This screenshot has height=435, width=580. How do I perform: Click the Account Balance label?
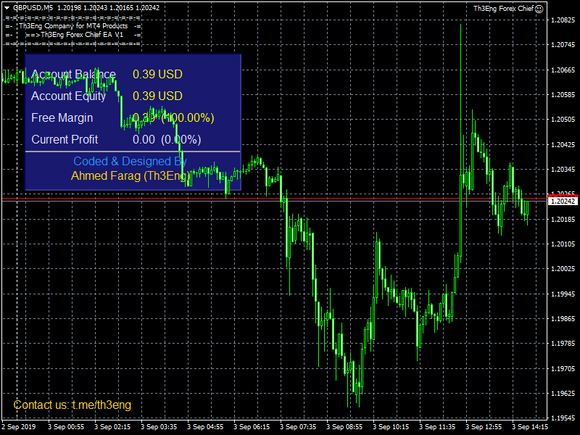coord(73,74)
